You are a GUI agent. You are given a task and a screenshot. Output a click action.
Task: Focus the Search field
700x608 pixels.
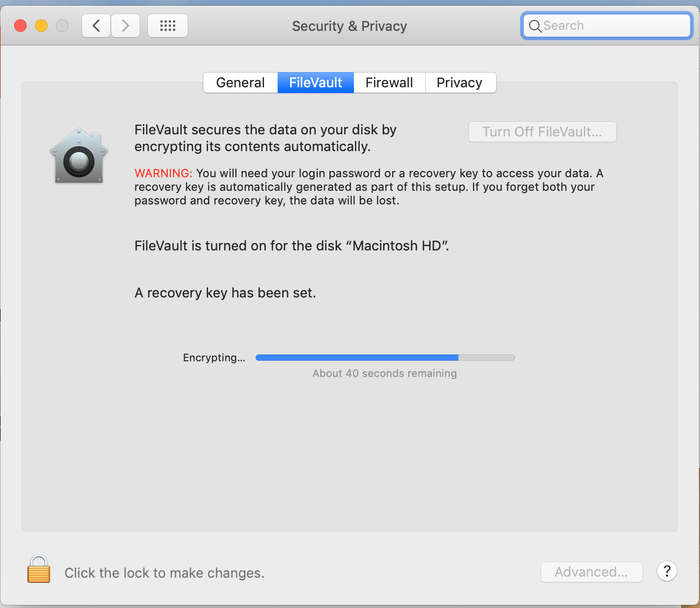[x=607, y=26]
